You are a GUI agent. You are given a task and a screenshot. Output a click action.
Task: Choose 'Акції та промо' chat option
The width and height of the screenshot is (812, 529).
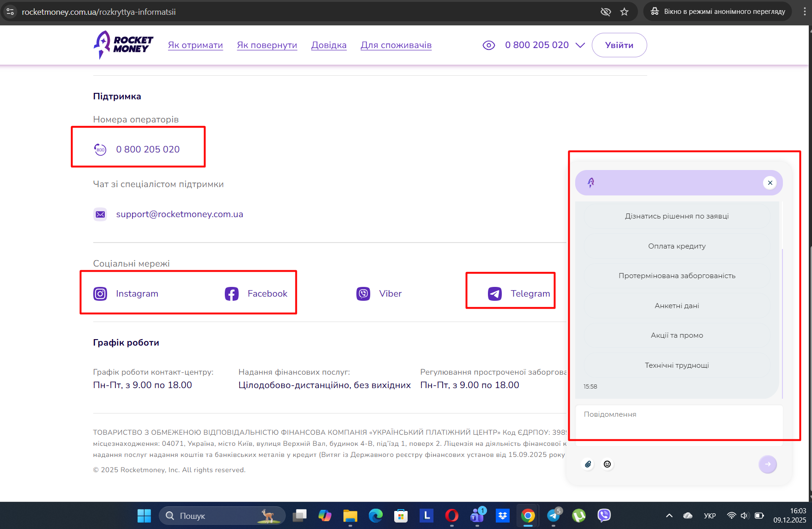pos(677,335)
